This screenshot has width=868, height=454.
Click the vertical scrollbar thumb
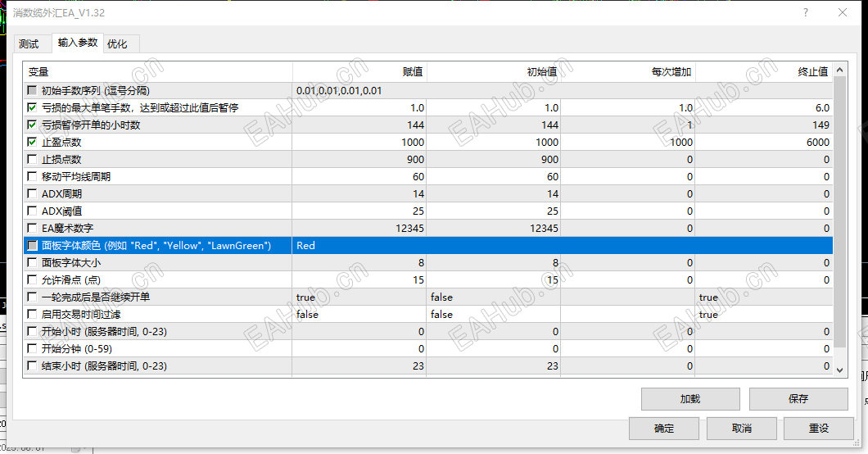tap(840, 212)
